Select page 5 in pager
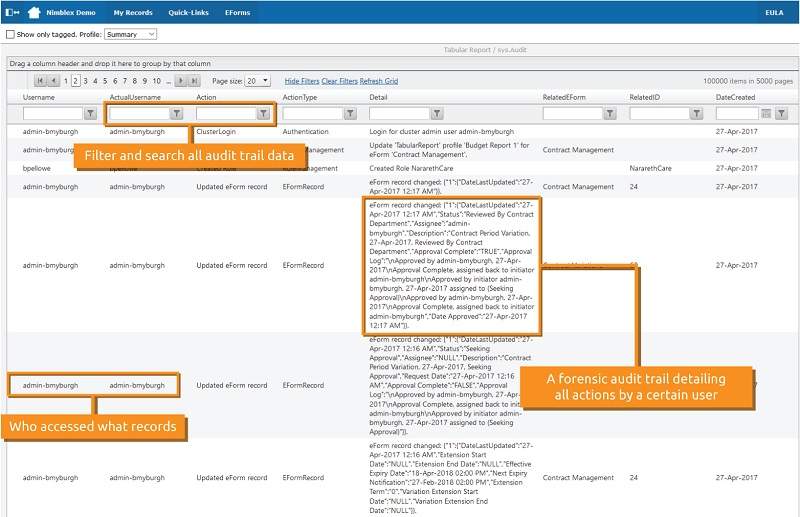The height and width of the screenshot is (517, 800). 105,81
